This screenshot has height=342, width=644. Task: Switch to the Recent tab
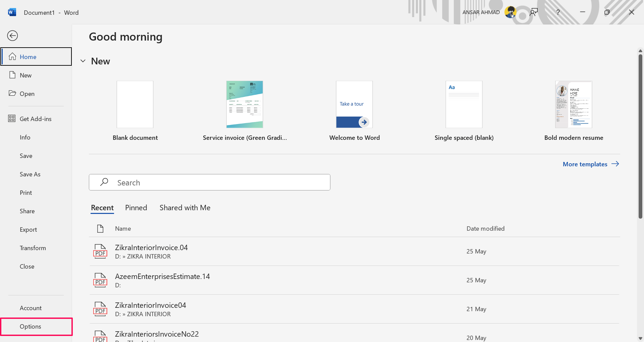[x=102, y=208]
